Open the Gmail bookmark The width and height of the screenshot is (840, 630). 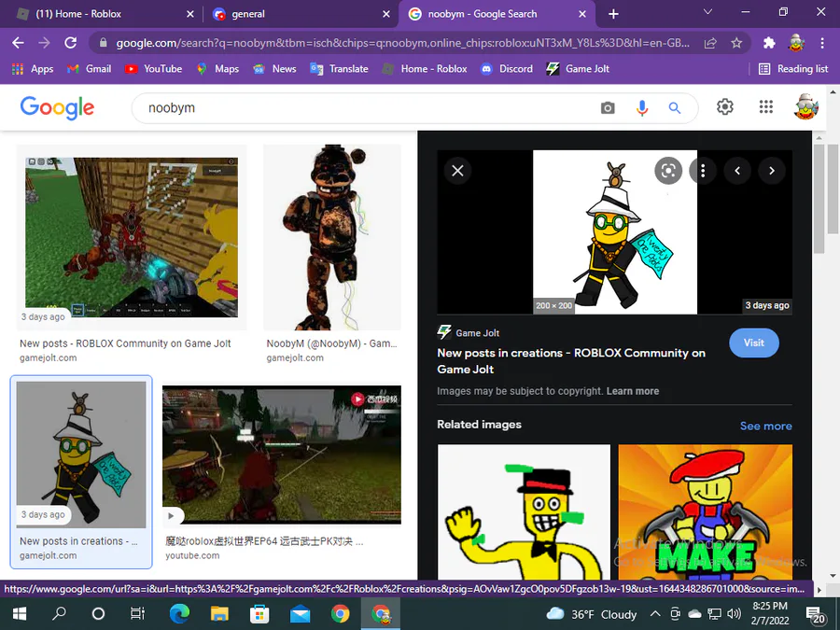89,68
